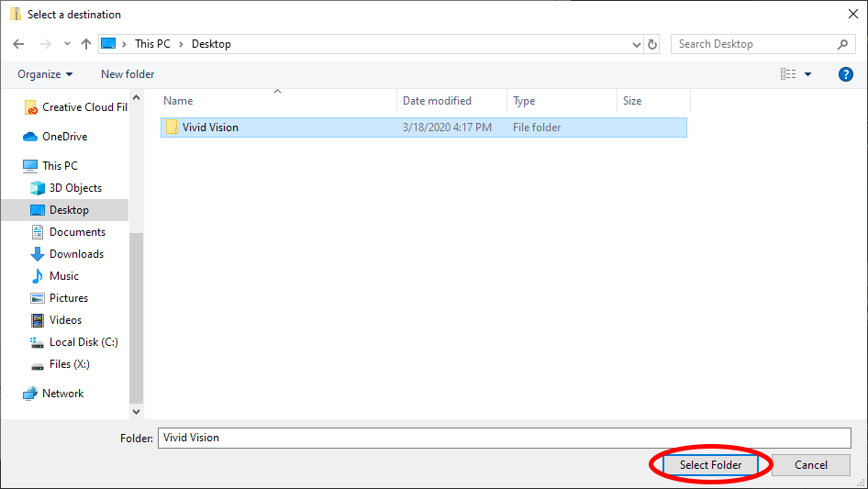Click the 3/18/2020 4:17 PM date cell
The image size is (868, 489).
tap(447, 128)
